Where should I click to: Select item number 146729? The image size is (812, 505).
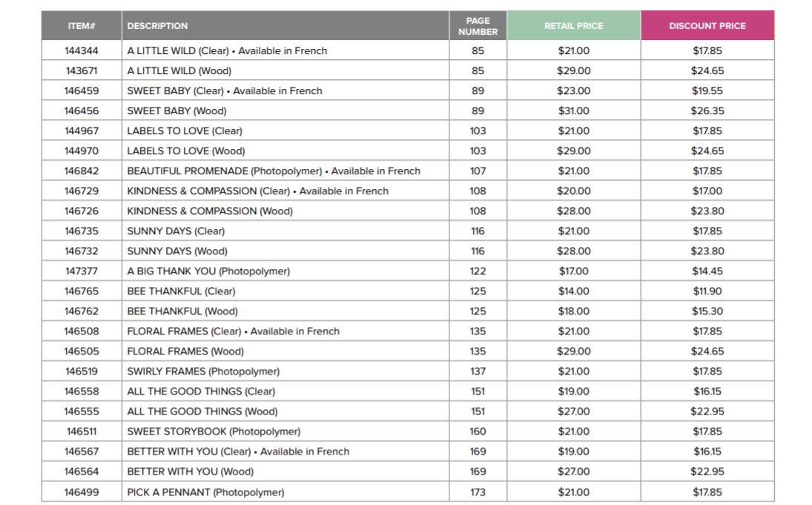(82, 191)
